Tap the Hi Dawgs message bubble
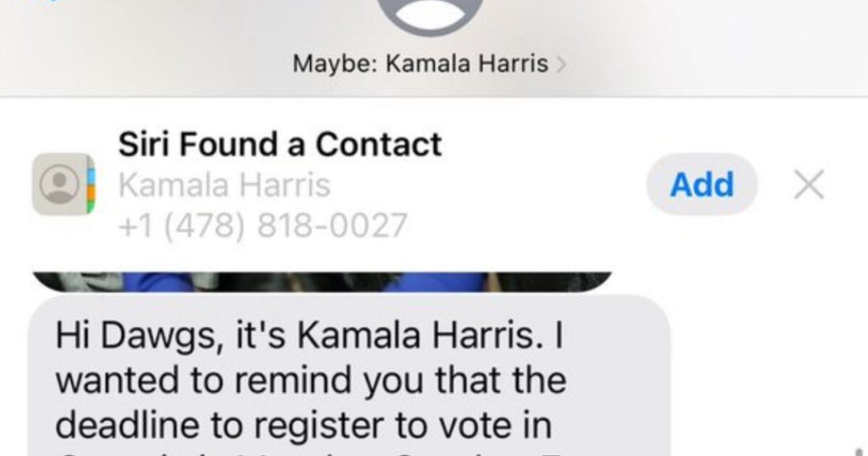 pos(348,375)
